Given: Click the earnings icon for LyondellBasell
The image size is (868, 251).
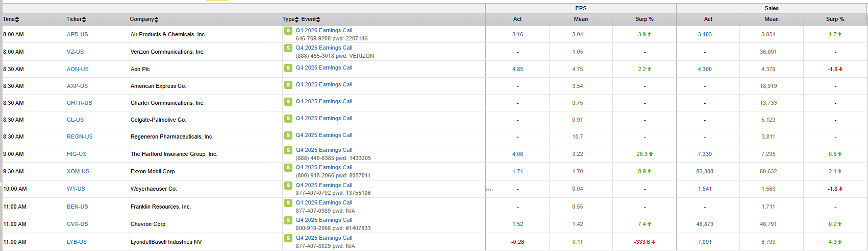Looking at the screenshot, I should [x=288, y=238].
